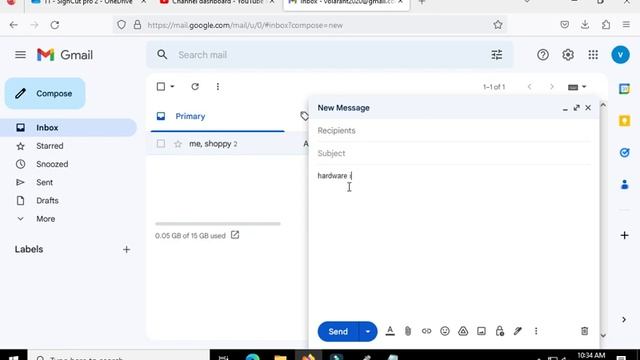Click the Gmail logo

(65, 55)
